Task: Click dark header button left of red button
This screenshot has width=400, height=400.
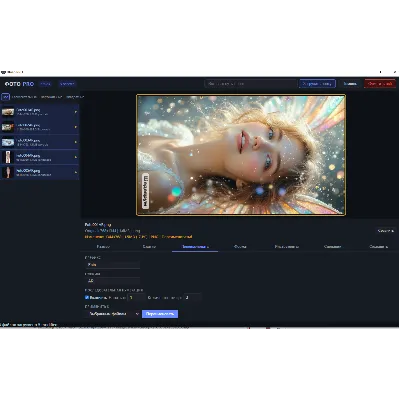Action: tap(350, 84)
